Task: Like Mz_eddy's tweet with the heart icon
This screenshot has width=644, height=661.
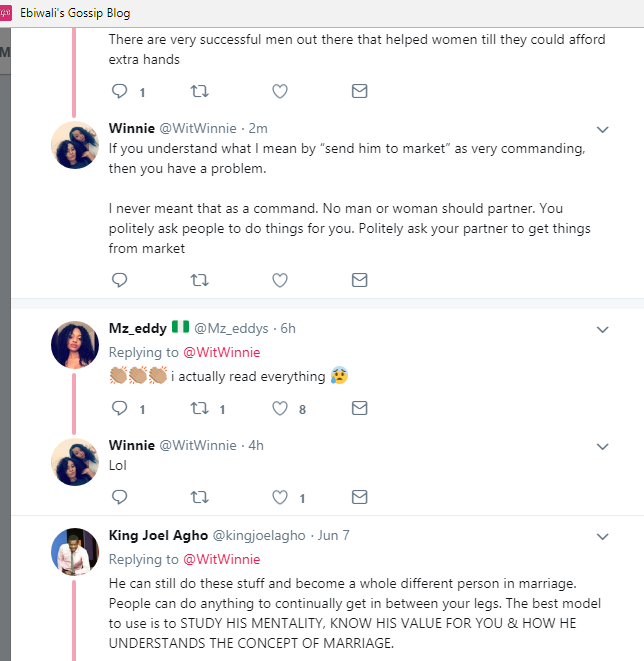Action: pos(280,408)
